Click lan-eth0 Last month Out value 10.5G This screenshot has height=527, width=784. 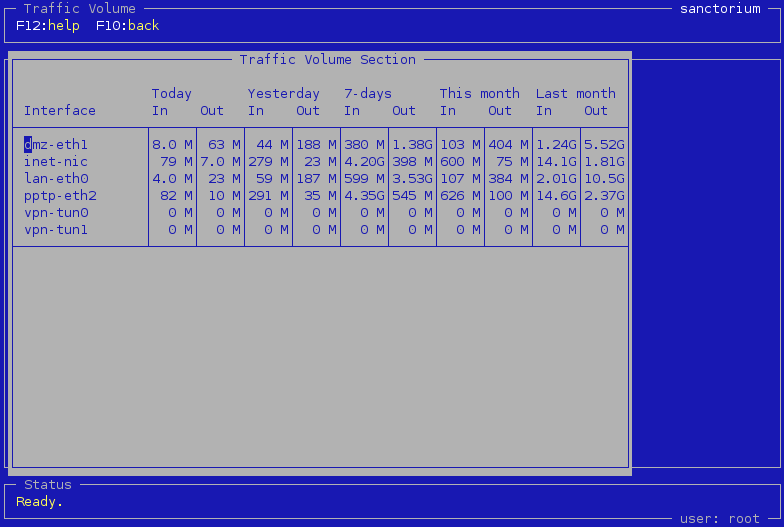click(604, 179)
